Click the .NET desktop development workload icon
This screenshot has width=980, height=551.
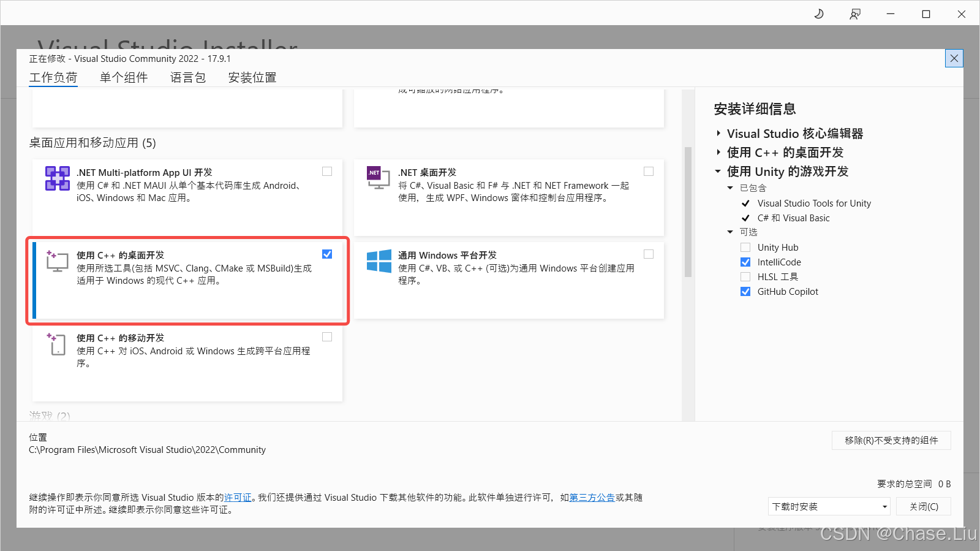[378, 177]
